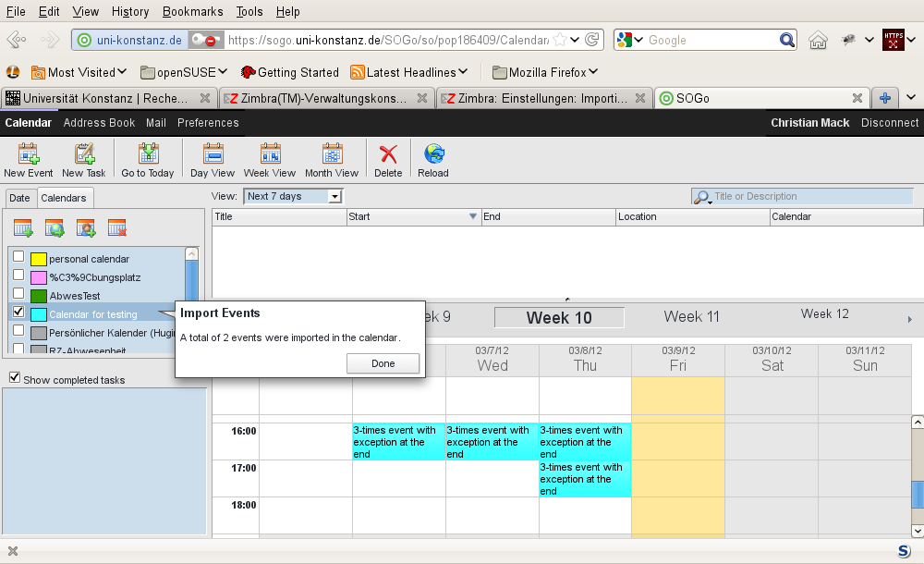Switch to the Date tab
Viewport: 924px width, 564px height.
[x=19, y=198]
